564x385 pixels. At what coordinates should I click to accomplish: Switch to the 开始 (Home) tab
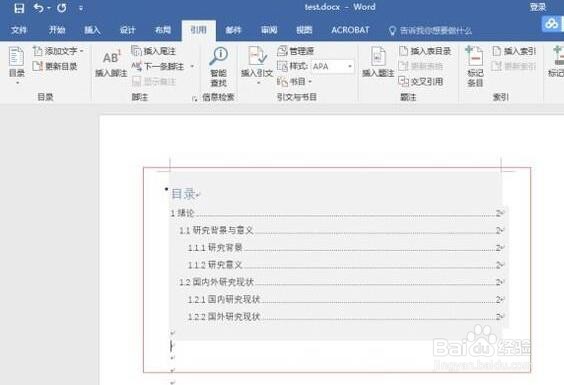tap(57, 30)
